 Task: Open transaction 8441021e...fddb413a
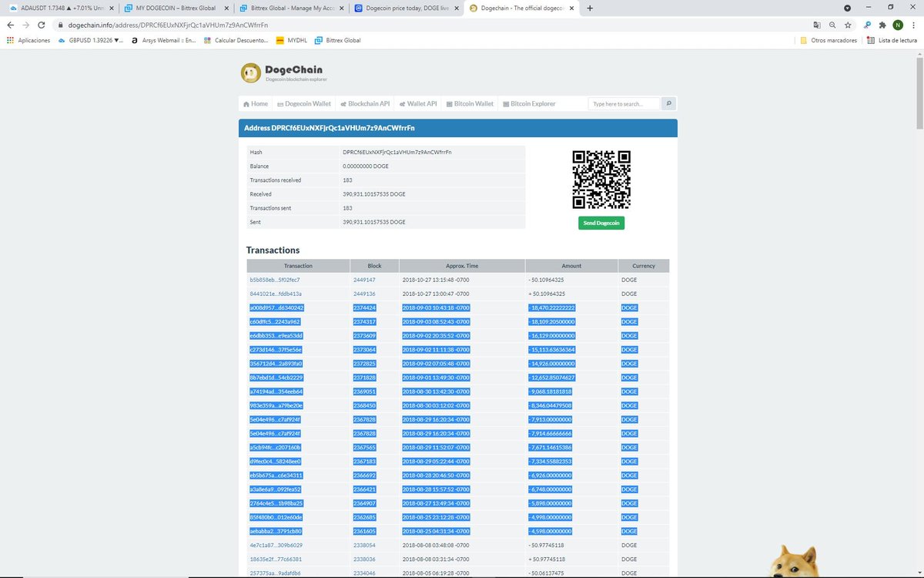[x=276, y=294]
